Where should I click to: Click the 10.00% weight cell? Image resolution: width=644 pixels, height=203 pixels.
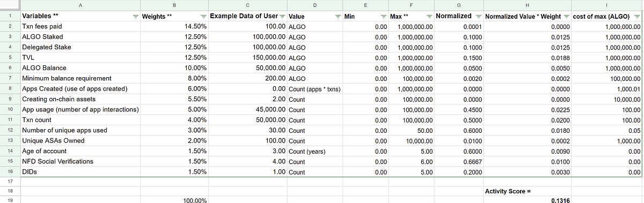(x=174, y=68)
